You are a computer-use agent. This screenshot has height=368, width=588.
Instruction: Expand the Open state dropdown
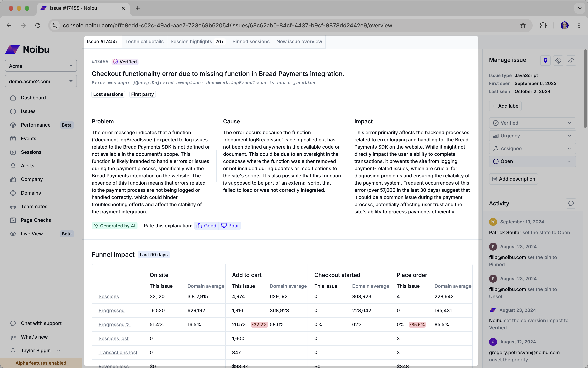[532, 161]
